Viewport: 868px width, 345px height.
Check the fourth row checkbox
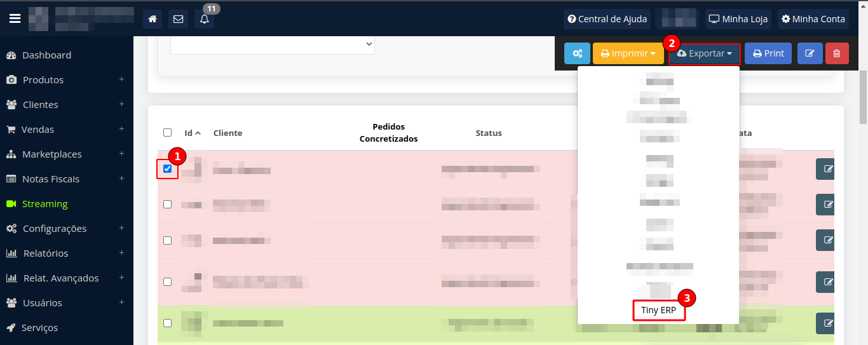(167, 281)
